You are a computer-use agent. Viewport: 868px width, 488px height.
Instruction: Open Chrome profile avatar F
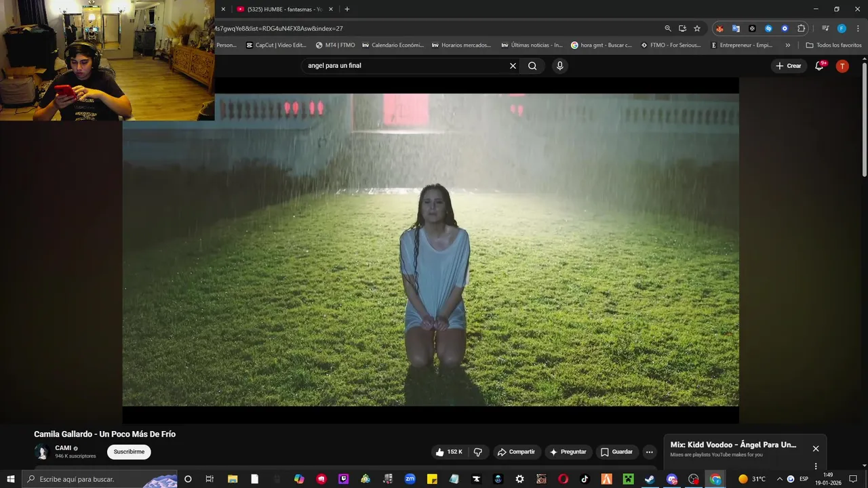tap(842, 28)
